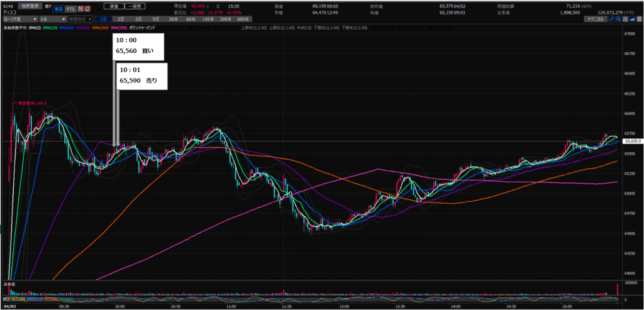Switch to the 60本 bar count tab

pos(189,19)
